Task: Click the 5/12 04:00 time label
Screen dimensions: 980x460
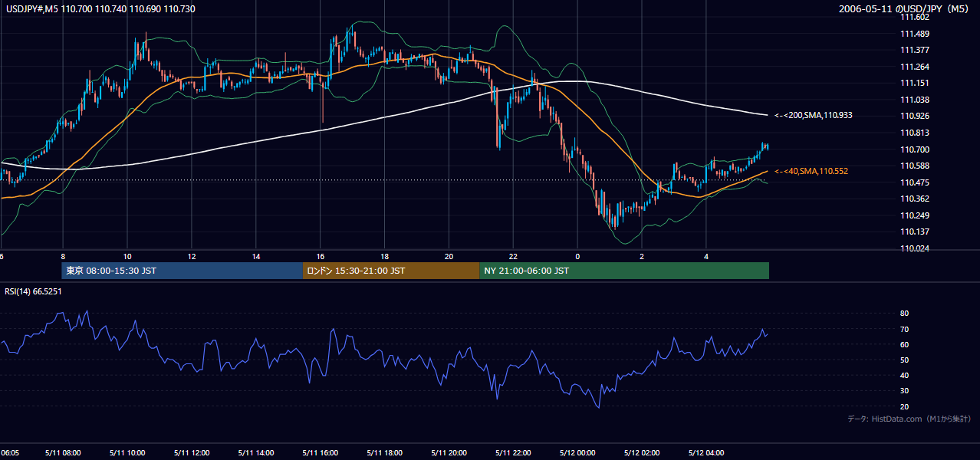Action: [706, 452]
